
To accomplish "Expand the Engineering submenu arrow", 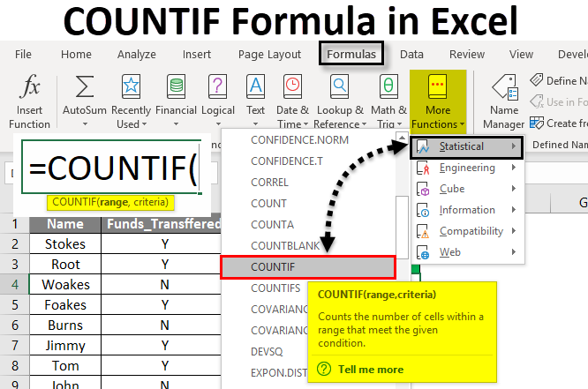I will [x=514, y=168].
